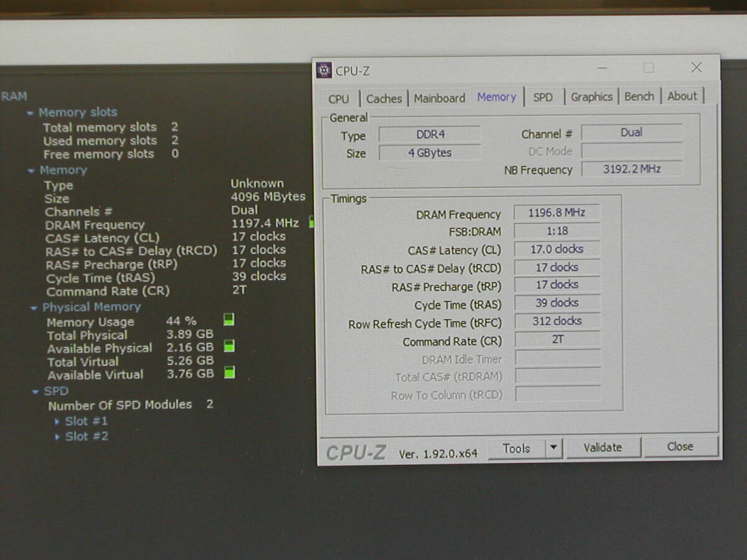
Task: Click the tRFC value 312 clocks
Action: point(557,321)
